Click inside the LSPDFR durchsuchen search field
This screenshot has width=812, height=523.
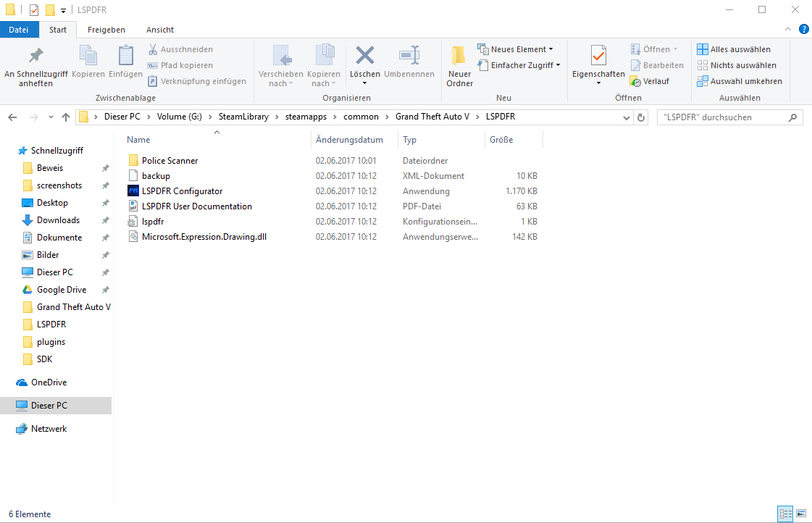(x=724, y=117)
